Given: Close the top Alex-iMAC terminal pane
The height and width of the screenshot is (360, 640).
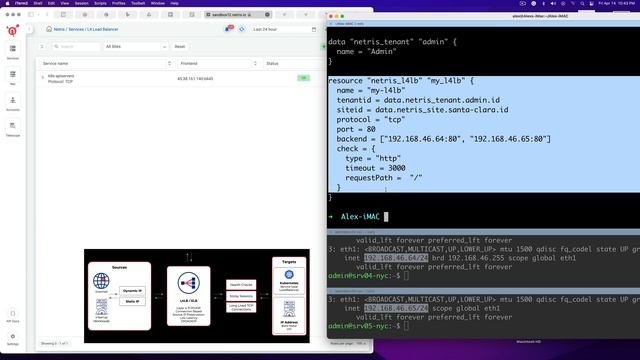Looking at the screenshot, I should [x=331, y=24].
